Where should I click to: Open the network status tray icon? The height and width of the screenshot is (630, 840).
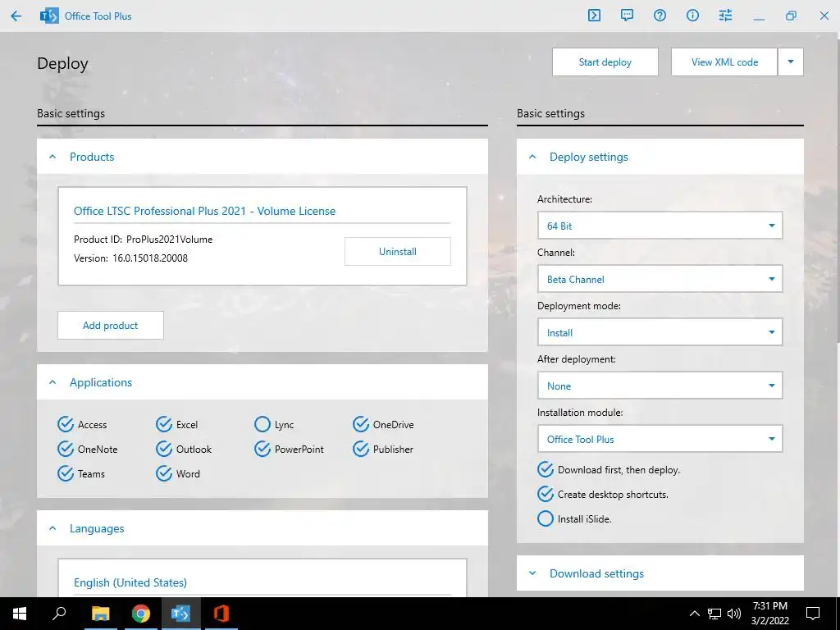(x=714, y=614)
